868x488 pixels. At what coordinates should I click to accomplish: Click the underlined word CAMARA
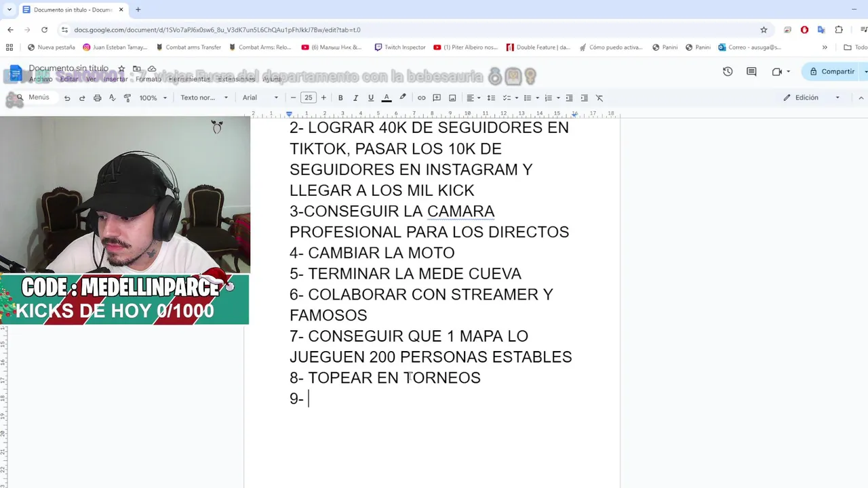[x=460, y=211]
